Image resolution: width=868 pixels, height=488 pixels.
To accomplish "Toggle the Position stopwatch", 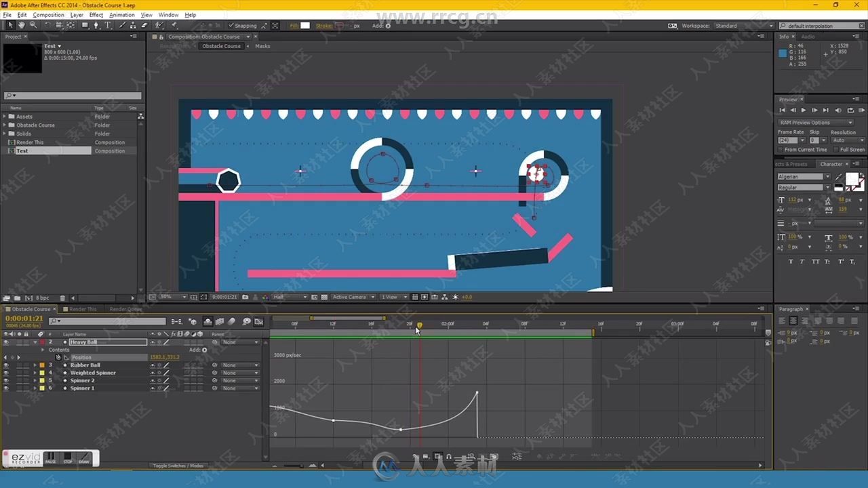I will coord(58,357).
